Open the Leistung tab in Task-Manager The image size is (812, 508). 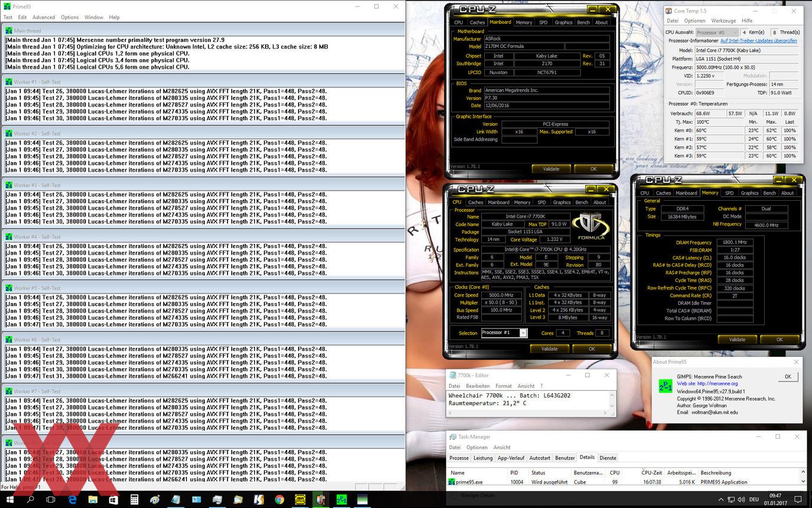(483, 458)
